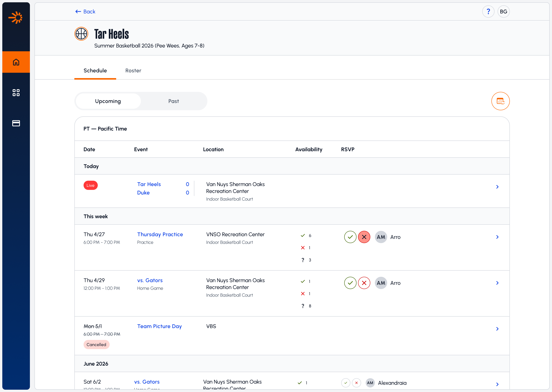Click the calendar sync icon button
Image resolution: width=552 pixels, height=392 pixels.
(x=500, y=101)
